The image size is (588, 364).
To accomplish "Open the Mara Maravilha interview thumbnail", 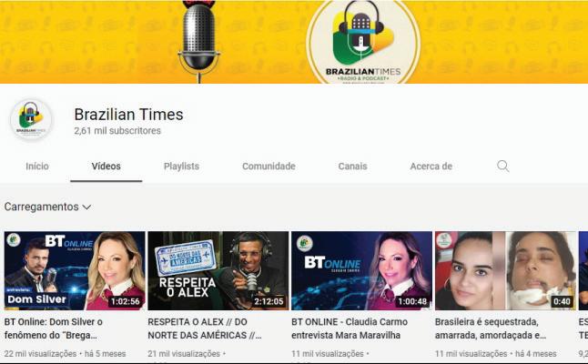I will click(362, 270).
